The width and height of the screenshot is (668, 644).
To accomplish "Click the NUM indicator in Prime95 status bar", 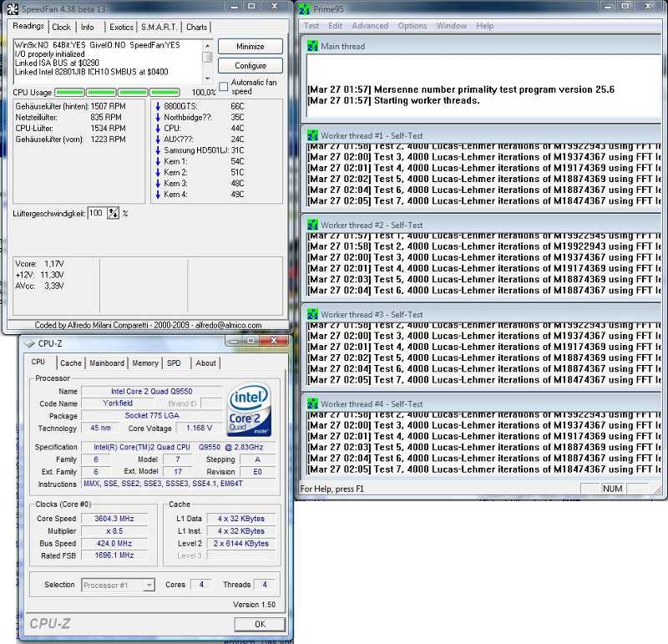I will 612,489.
